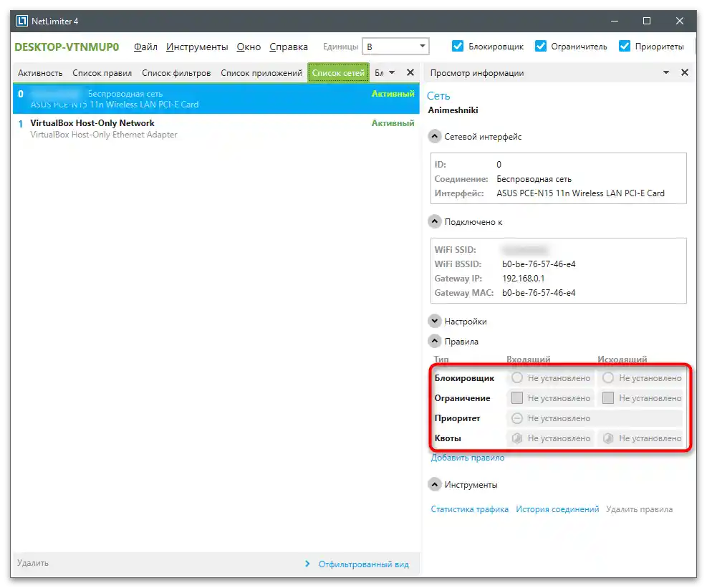
Task: Click the NetLimiter 4 app icon in title bar
Action: click(21, 21)
